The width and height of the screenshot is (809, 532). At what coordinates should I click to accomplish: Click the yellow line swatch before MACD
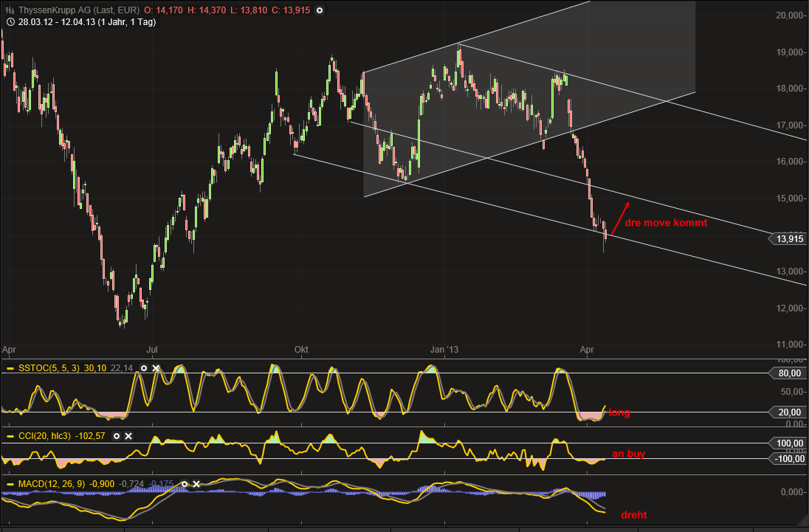tap(10, 484)
